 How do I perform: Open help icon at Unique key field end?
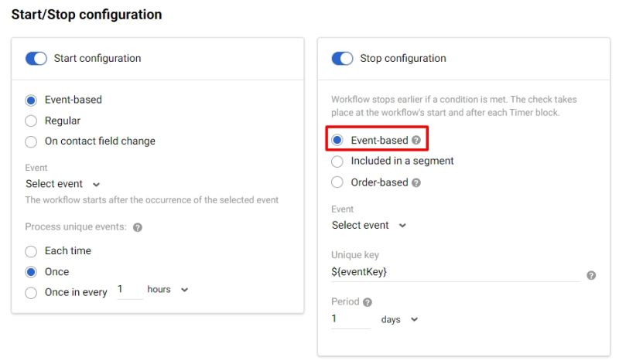pos(591,275)
